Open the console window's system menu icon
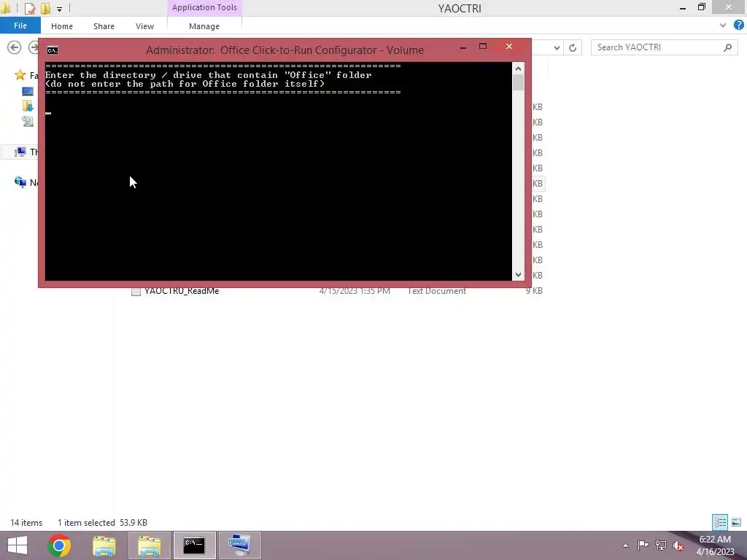This screenshot has height=560, width=747. (53, 50)
